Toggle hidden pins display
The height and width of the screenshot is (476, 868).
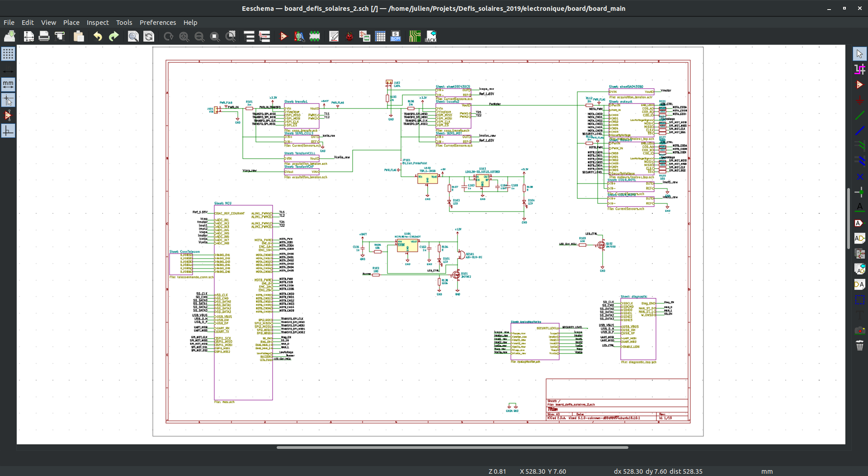(x=8, y=116)
